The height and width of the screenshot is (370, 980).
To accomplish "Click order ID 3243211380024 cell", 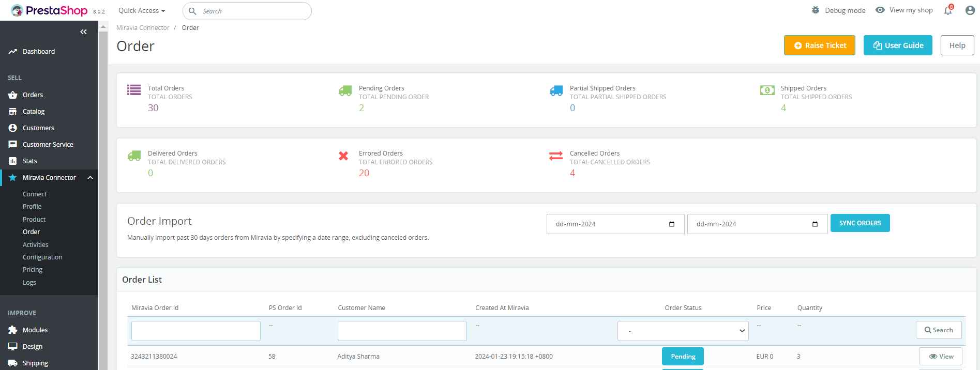I will click(x=154, y=357).
